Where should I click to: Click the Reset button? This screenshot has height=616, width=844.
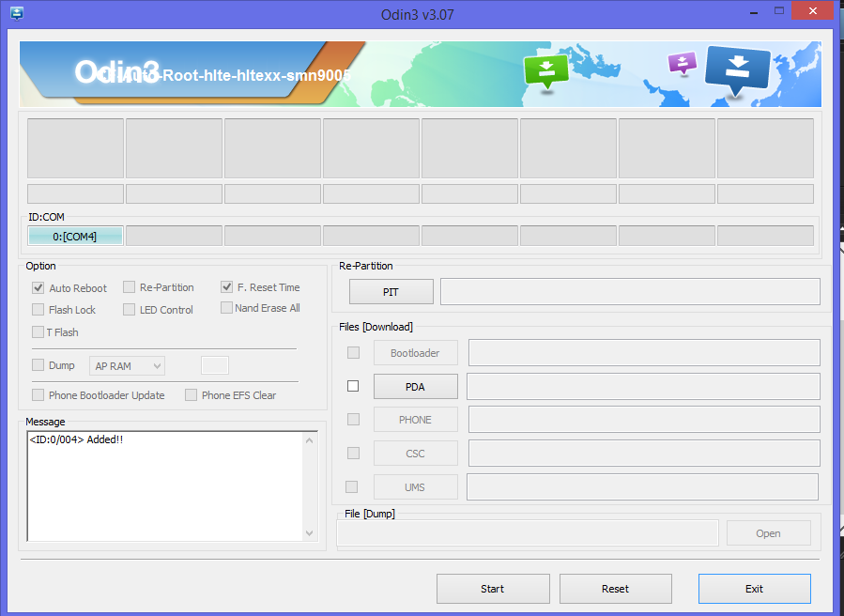coord(616,589)
